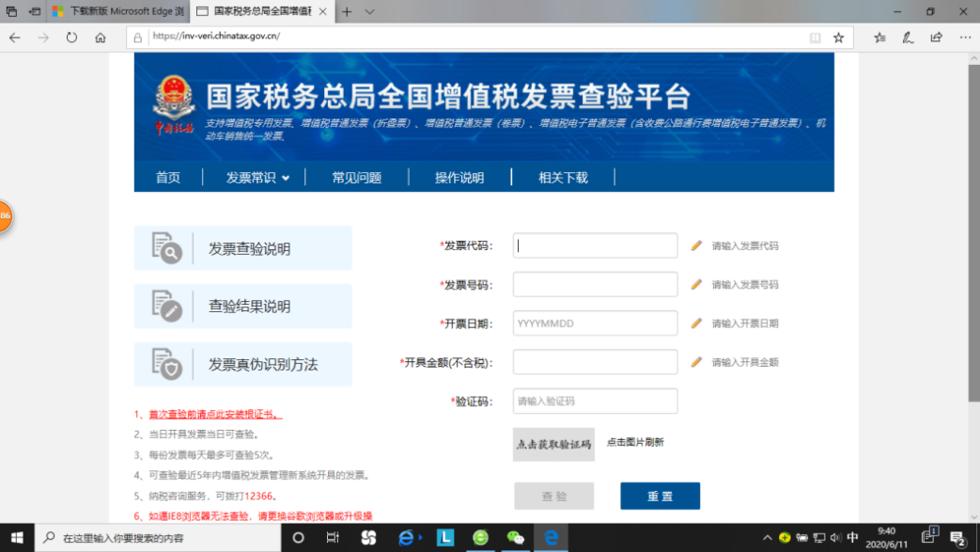The width and height of the screenshot is (980, 552).
Task: Set tabs aside icon
Action: (x=35, y=11)
